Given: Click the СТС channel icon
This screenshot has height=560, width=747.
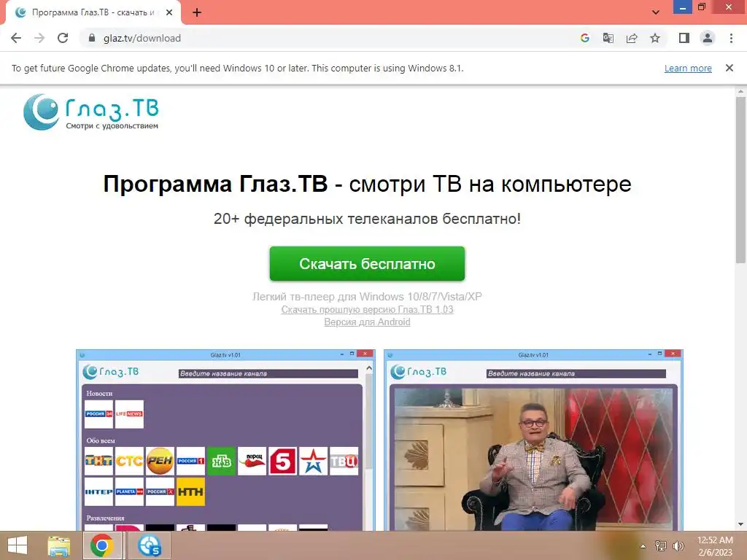Looking at the screenshot, I should coord(129,461).
